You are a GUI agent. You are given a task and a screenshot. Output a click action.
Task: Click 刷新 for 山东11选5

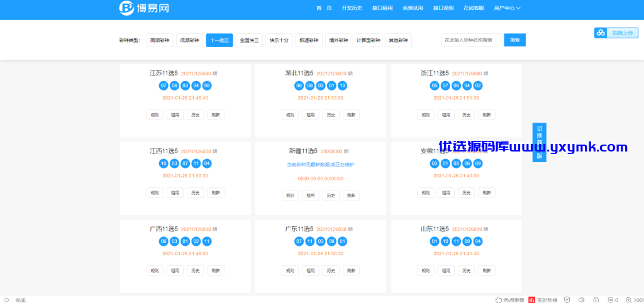487,270
